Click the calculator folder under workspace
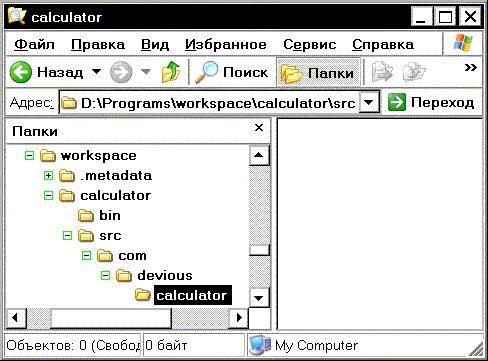Viewport: 488px width, 361px height. (116, 196)
